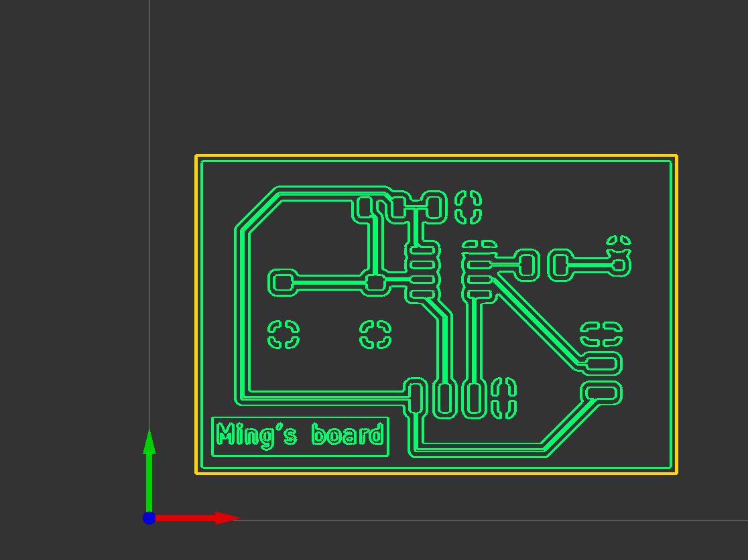Click the blue origin marker dot
748x560 pixels.
coord(150,517)
